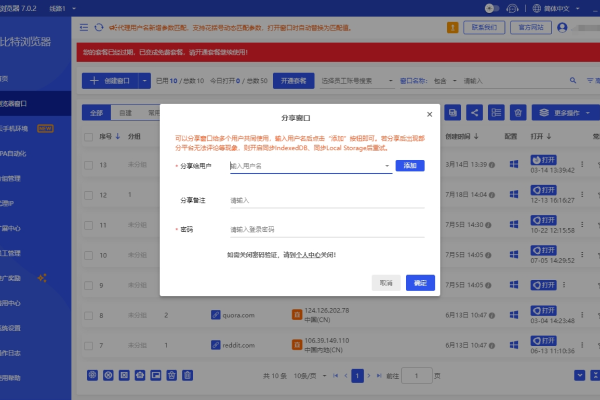Open the 简体中文 language dropdown
This screenshot has width=600, height=400.
pos(561,8)
